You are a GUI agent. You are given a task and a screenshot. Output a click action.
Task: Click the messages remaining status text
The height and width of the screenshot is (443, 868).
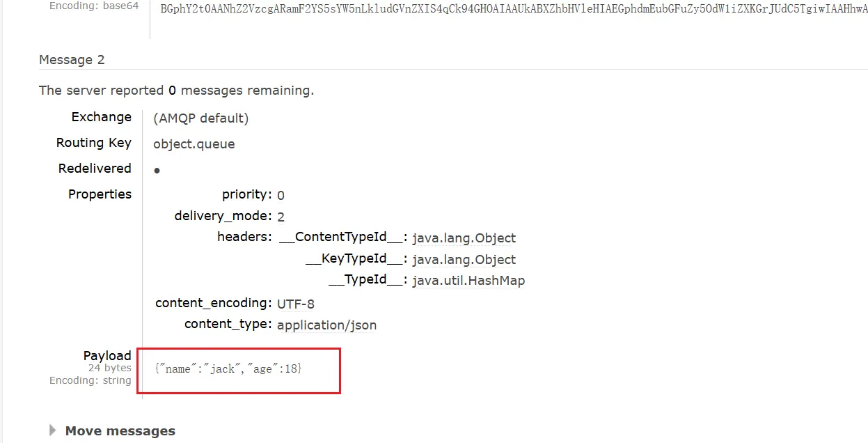[x=176, y=91]
